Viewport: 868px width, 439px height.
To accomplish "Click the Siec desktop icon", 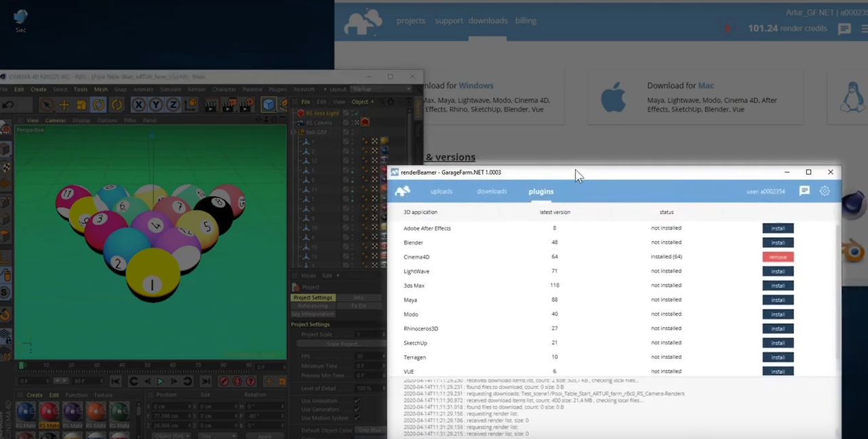I will [20, 20].
